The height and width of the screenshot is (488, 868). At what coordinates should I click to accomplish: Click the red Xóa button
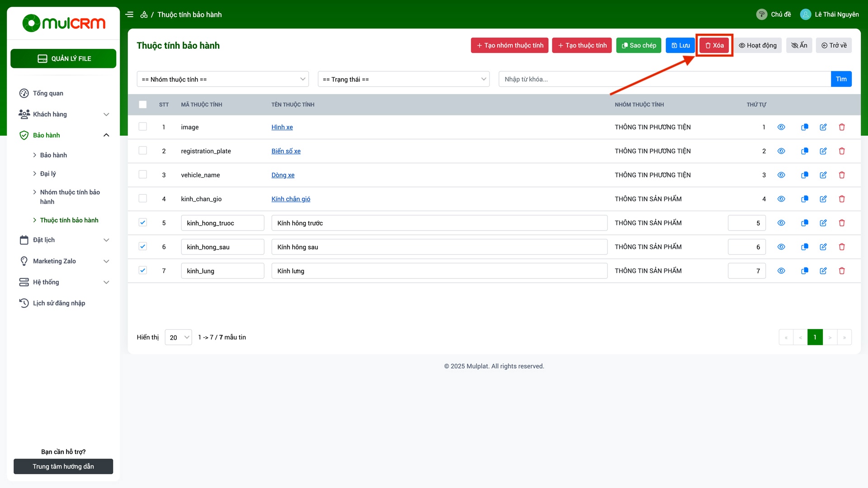(x=714, y=45)
